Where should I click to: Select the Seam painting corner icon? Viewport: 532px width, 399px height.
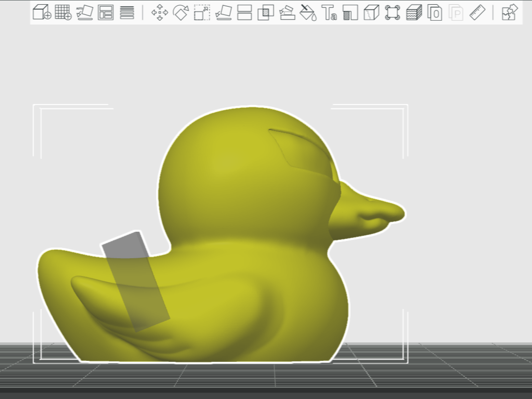click(350, 13)
